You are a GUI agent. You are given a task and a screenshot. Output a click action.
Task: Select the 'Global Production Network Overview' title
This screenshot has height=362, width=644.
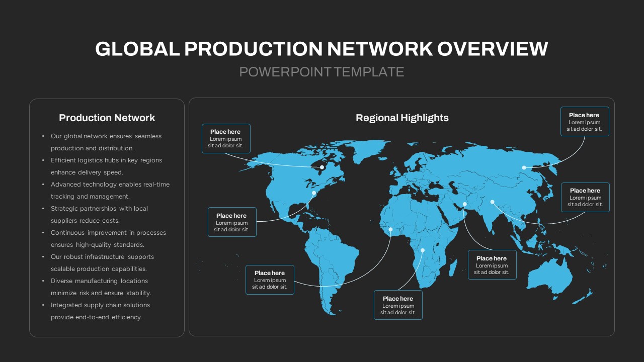pos(321,49)
